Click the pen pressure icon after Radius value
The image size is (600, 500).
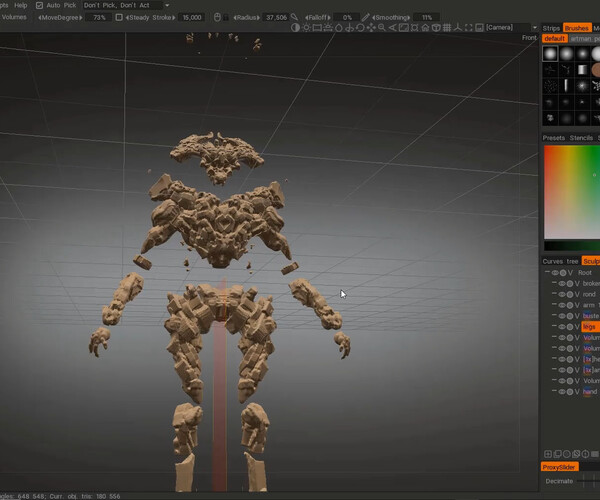coord(294,17)
